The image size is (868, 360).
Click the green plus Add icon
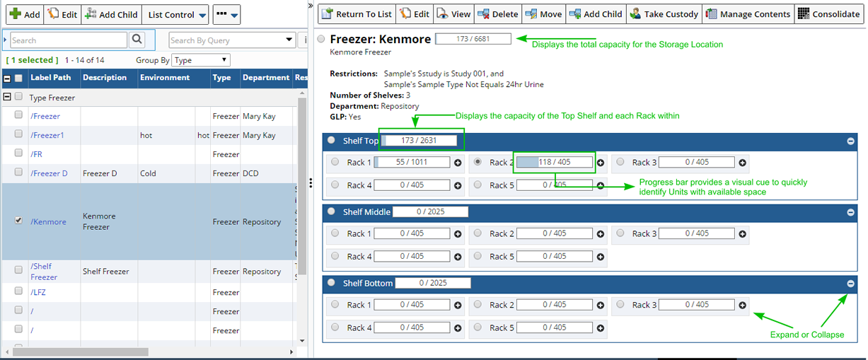[15, 13]
